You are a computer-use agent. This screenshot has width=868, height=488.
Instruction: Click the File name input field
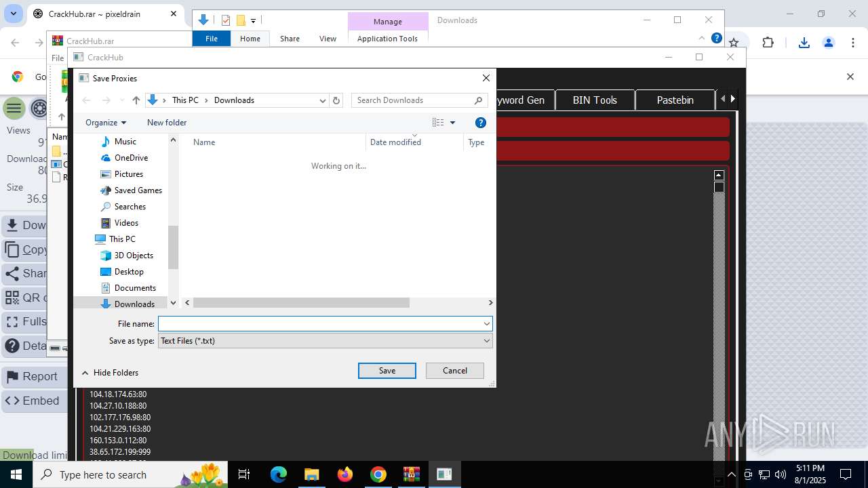(x=319, y=324)
